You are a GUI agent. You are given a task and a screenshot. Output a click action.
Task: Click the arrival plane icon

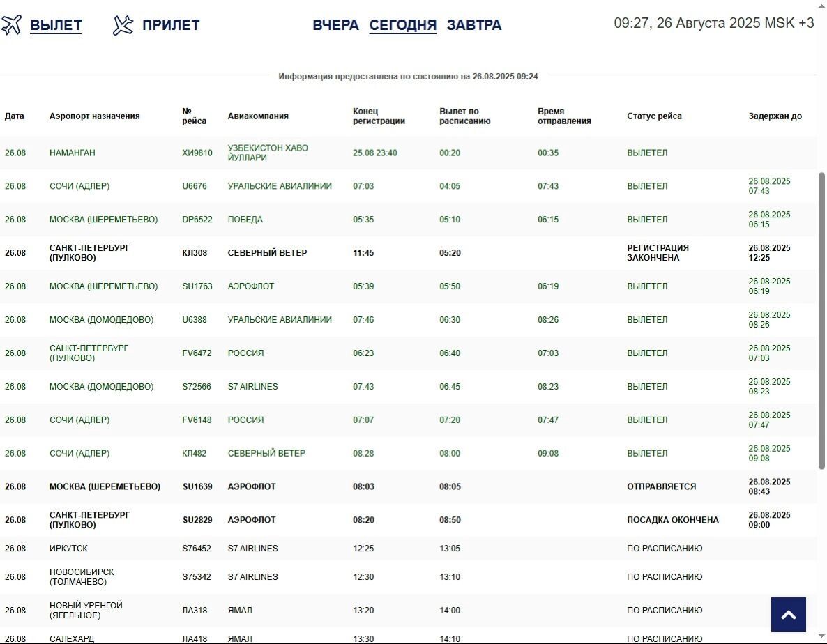(123, 25)
